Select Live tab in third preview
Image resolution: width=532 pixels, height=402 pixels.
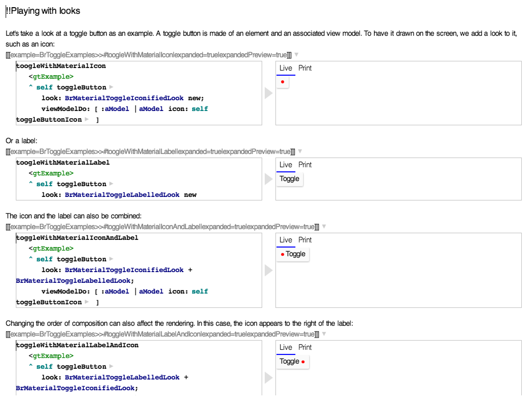point(286,240)
